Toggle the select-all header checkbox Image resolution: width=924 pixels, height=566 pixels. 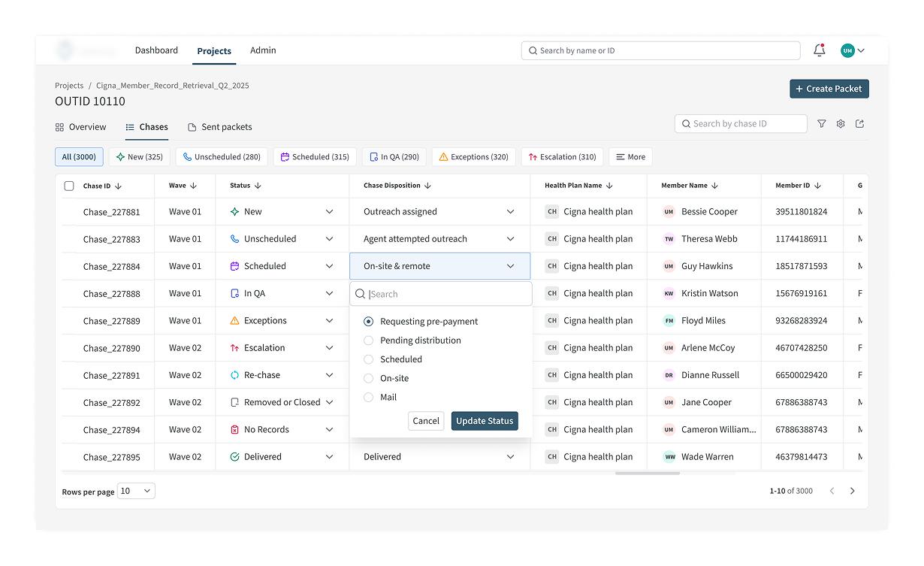(x=69, y=186)
